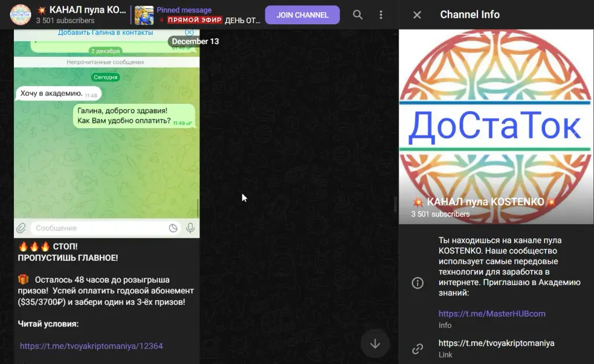Open the large ДоСтаТок channel photo
The width and height of the screenshot is (594, 364).
coord(497,127)
